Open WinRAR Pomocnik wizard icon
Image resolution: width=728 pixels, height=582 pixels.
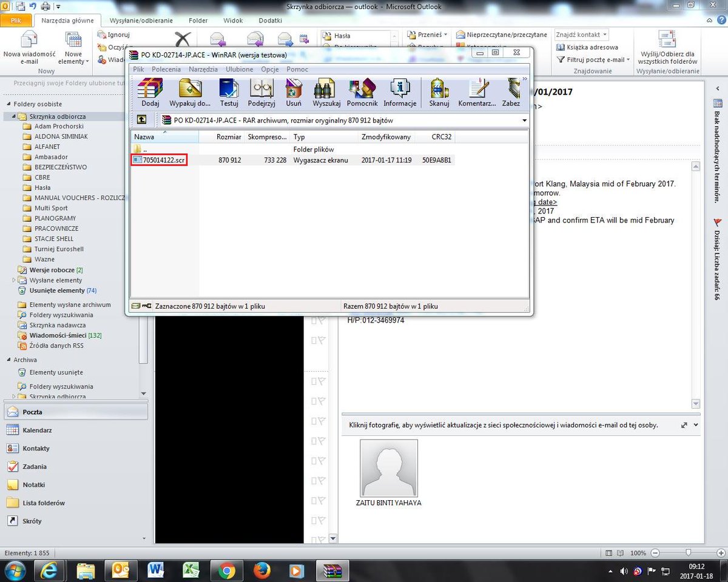click(x=362, y=93)
